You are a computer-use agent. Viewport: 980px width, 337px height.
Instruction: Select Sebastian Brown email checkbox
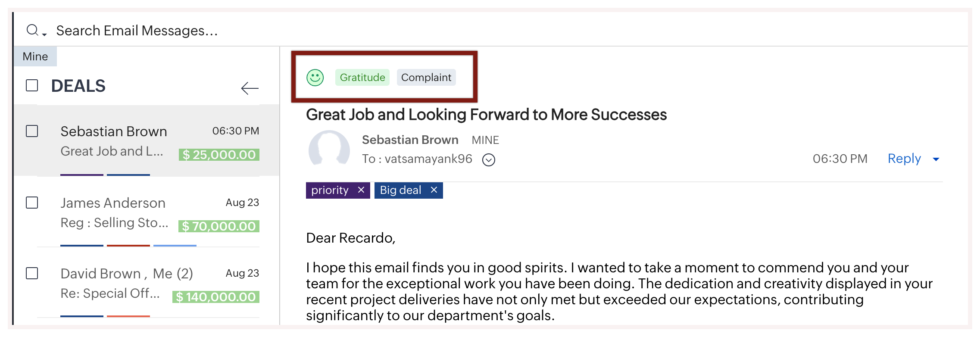[32, 131]
